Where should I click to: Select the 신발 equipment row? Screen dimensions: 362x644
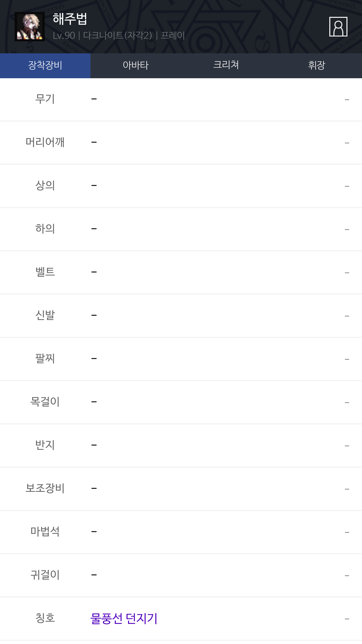tap(181, 316)
